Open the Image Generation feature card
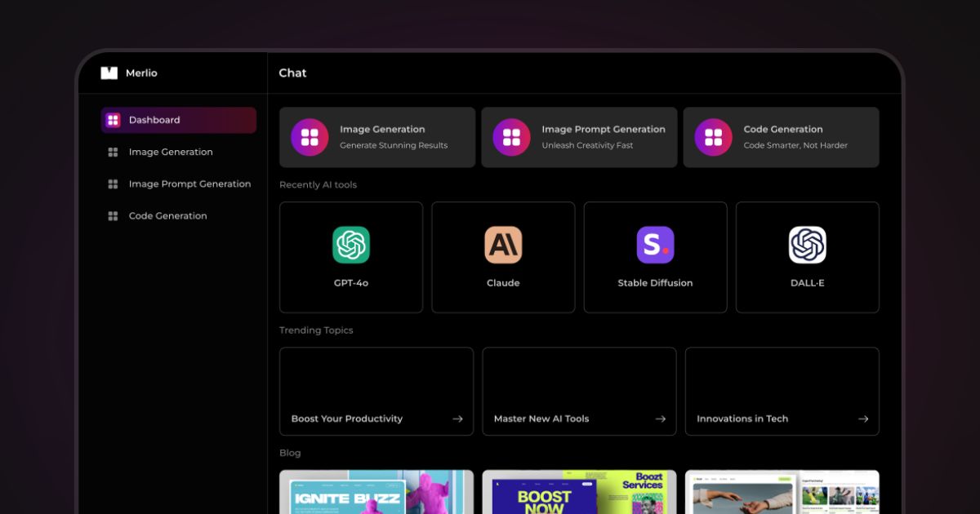This screenshot has height=514, width=980. 377,137
